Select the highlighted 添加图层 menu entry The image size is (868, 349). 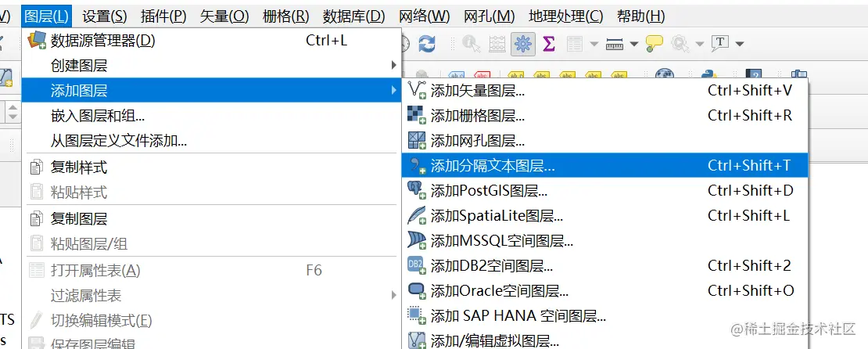click(210, 90)
